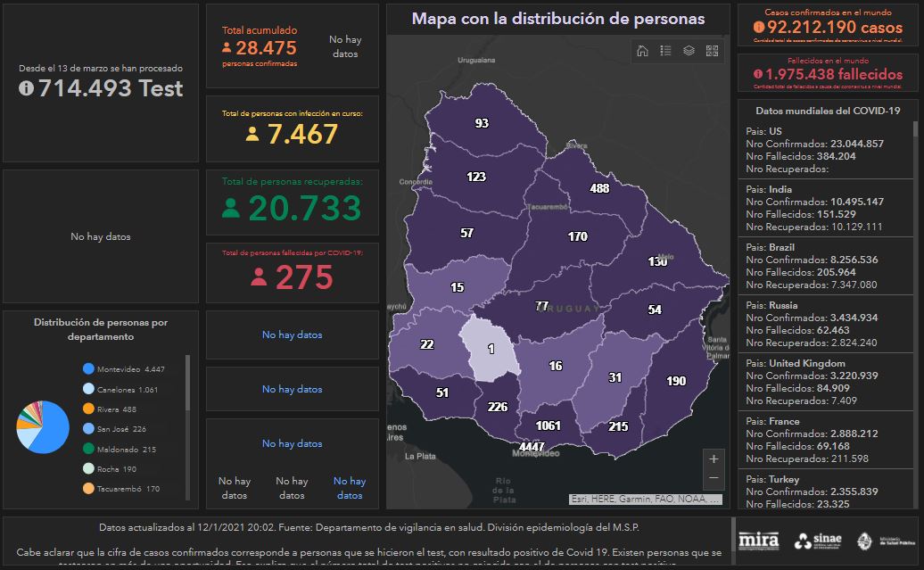Click info icon beside 92.212.190 casos

pyautogui.click(x=759, y=28)
